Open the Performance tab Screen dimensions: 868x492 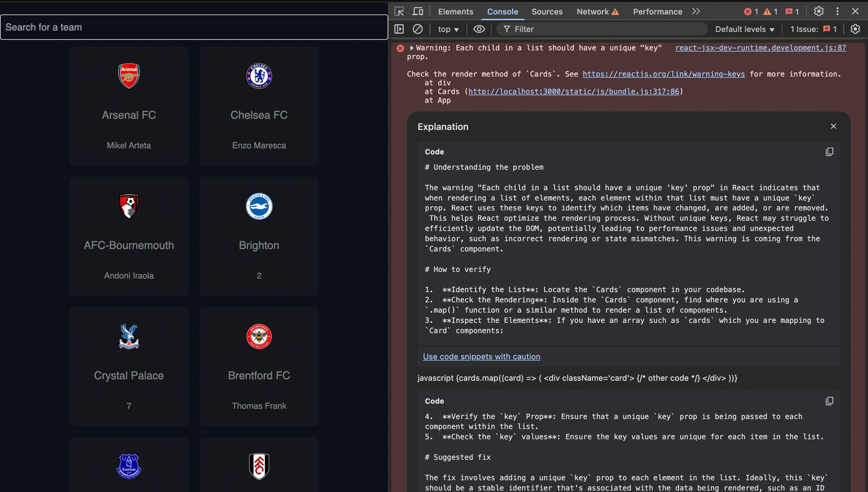click(658, 11)
